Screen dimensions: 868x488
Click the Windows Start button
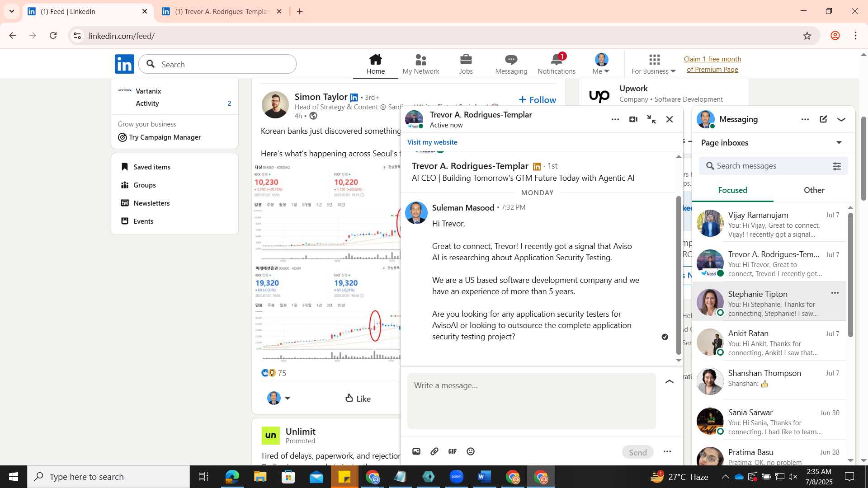click(x=13, y=477)
